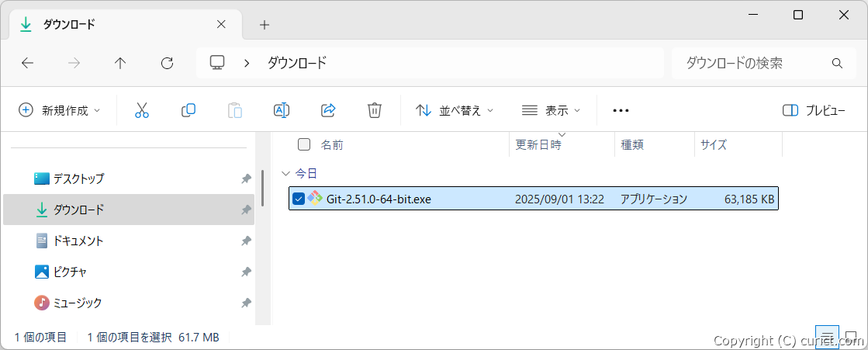Toggle the select-all checkbox in header

304,144
